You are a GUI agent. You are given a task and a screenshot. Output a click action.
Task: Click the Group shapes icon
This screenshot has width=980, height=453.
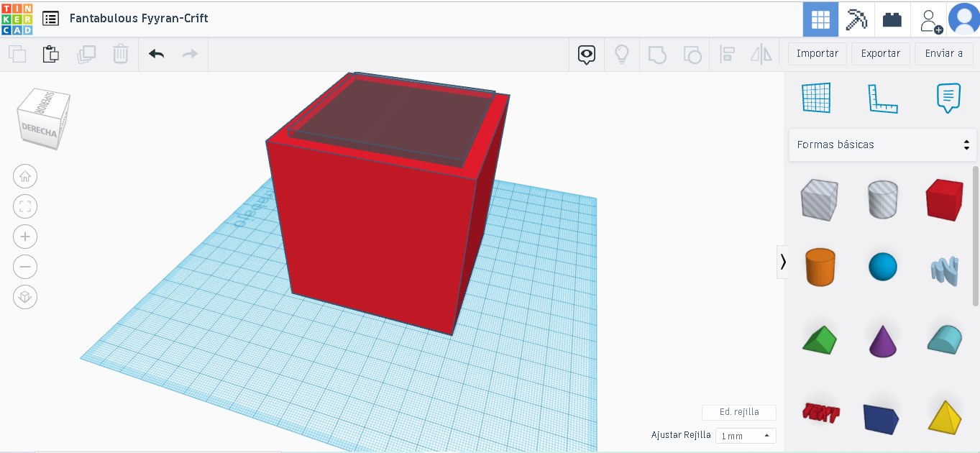click(656, 54)
